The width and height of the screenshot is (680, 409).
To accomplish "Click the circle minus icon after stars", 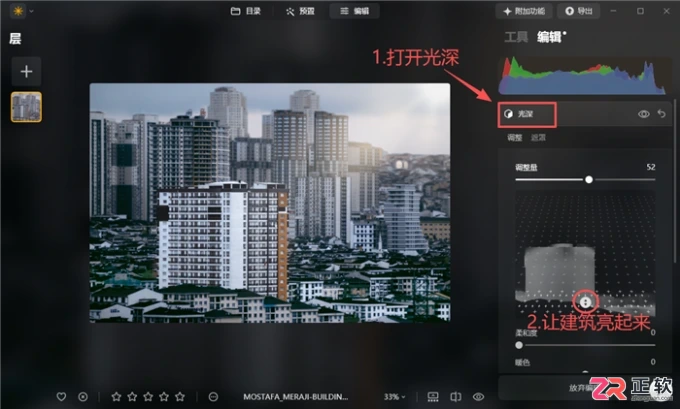I will coord(213,396).
